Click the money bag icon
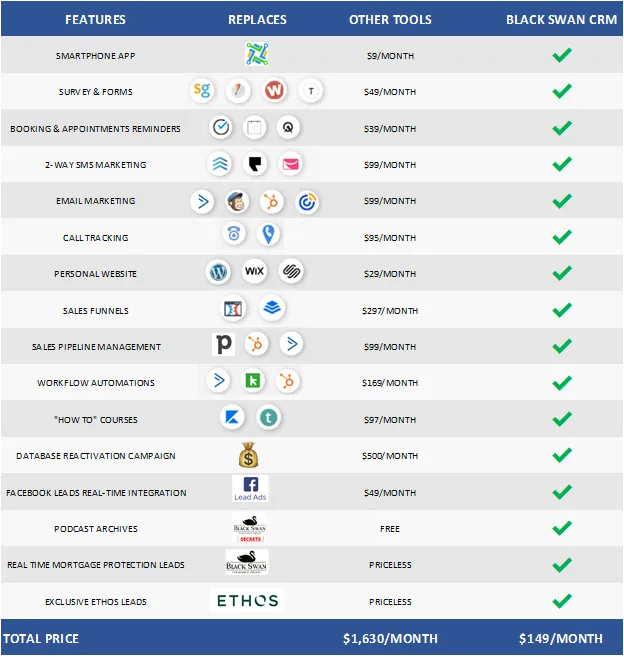Image resolution: width=624 pixels, height=657 pixels. point(249,456)
